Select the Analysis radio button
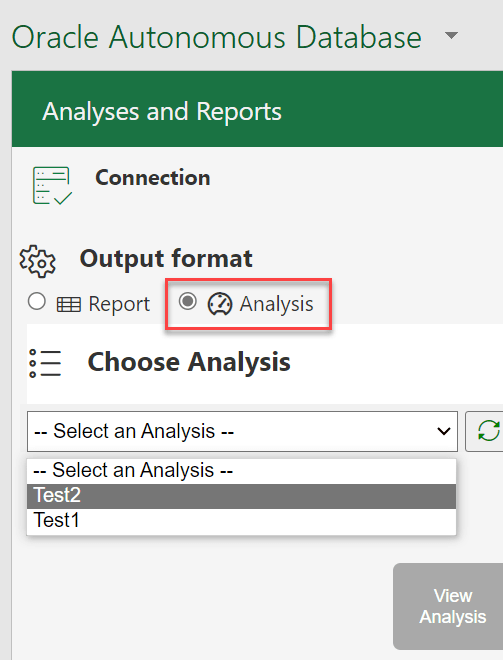The image size is (503, 660). click(187, 301)
